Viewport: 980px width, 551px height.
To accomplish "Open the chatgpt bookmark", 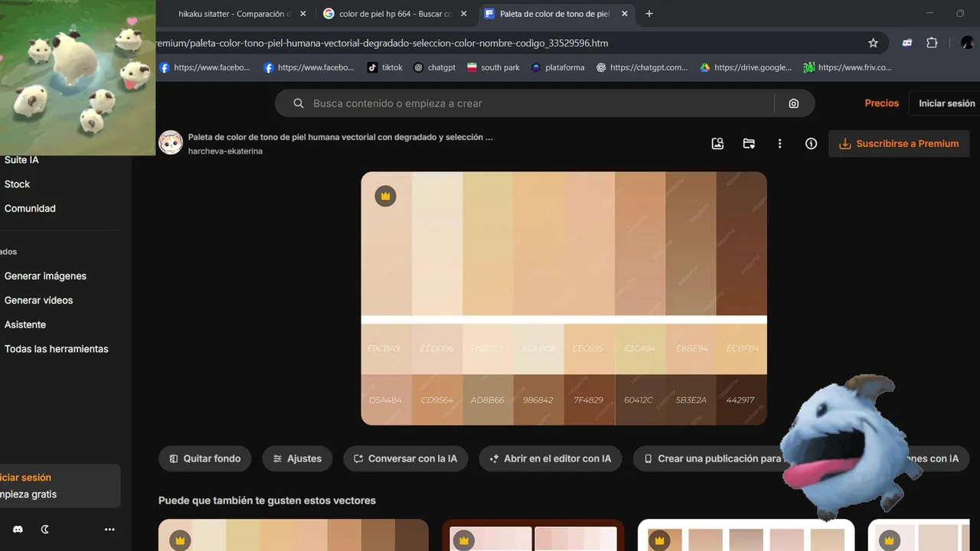I will (434, 67).
